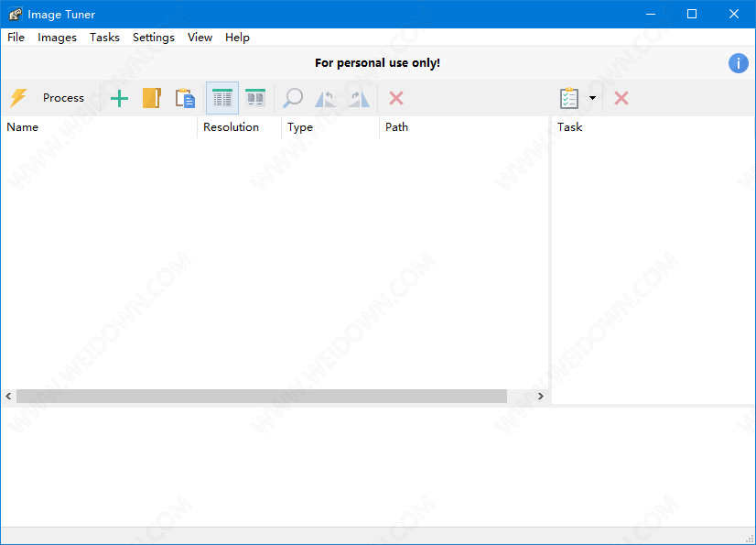Open the blue info icon

(739, 63)
